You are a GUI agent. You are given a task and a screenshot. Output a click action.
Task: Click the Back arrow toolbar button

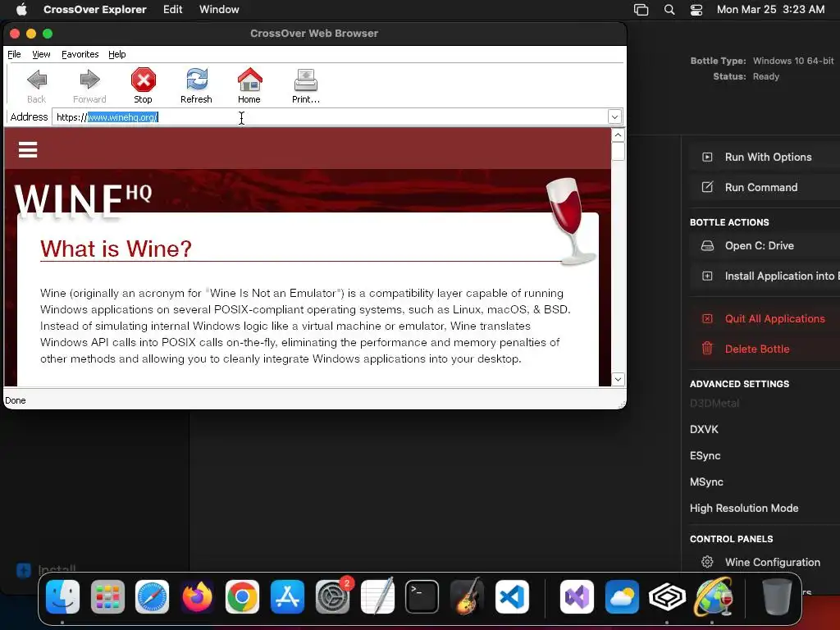coord(36,85)
